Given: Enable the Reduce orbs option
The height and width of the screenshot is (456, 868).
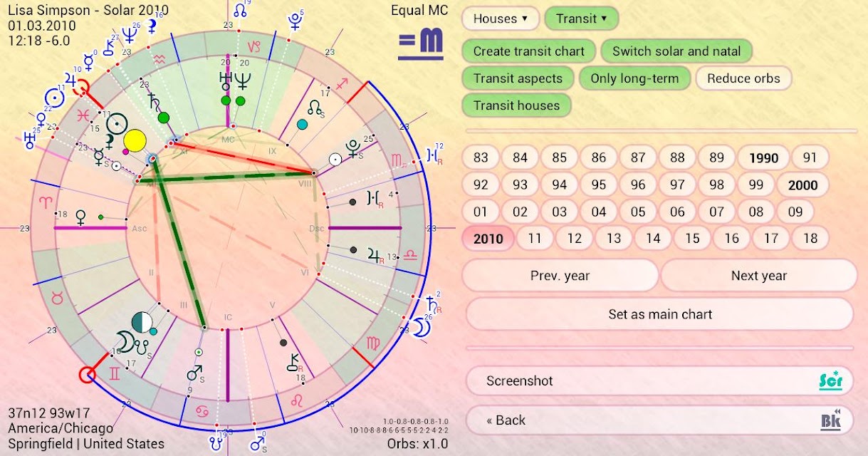Looking at the screenshot, I should [743, 78].
